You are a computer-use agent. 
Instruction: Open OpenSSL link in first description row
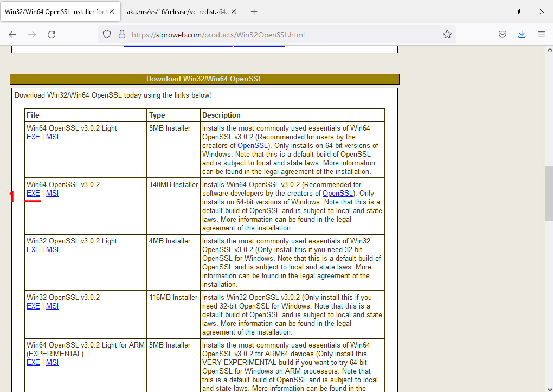pyautogui.click(x=252, y=146)
